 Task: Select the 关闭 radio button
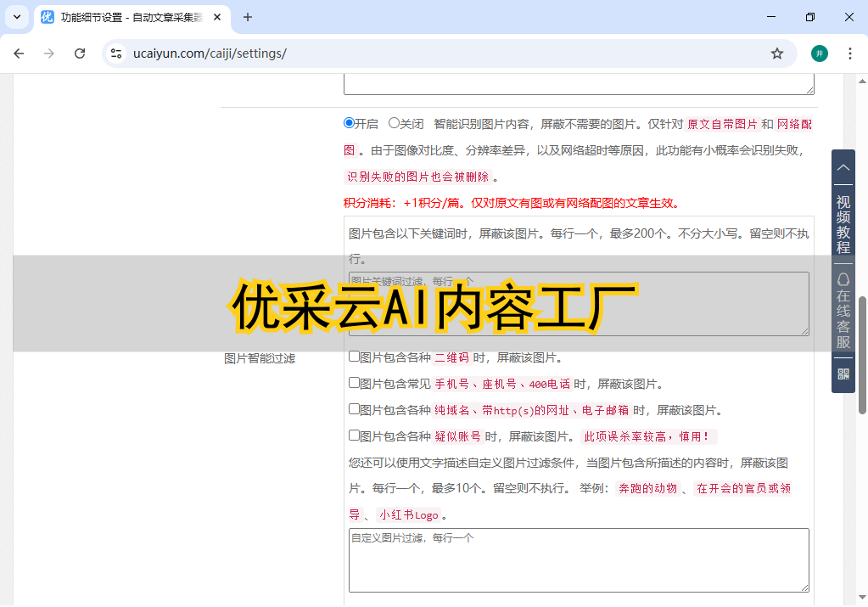click(394, 123)
